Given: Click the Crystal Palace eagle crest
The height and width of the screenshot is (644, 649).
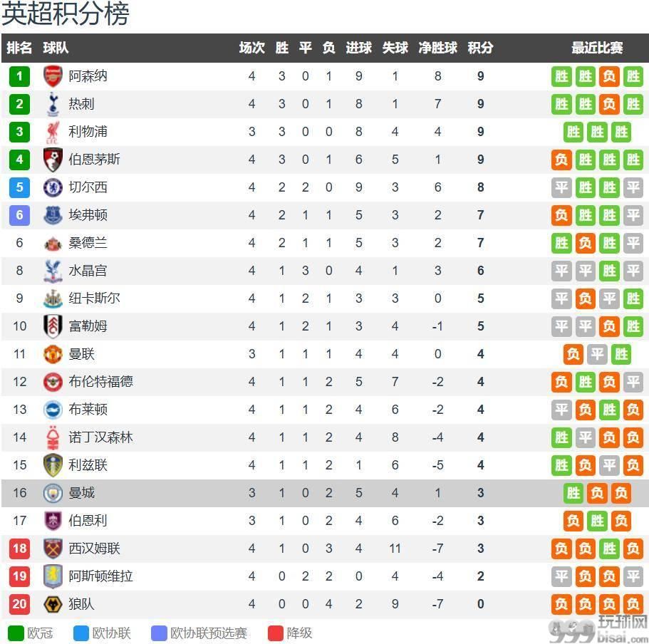Looking at the screenshot, I should (53, 271).
